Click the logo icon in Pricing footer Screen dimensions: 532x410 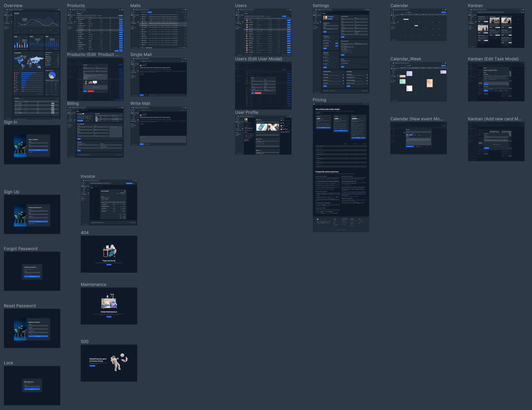tap(317, 219)
